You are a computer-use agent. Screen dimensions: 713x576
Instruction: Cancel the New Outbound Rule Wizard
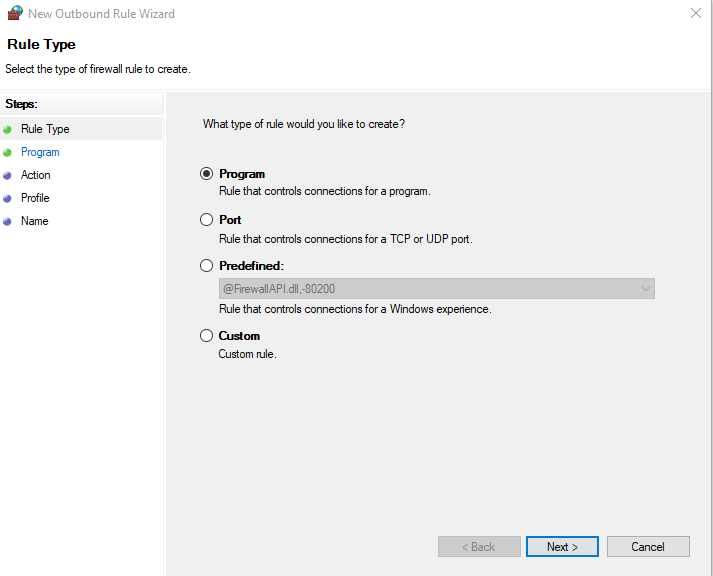pos(648,547)
